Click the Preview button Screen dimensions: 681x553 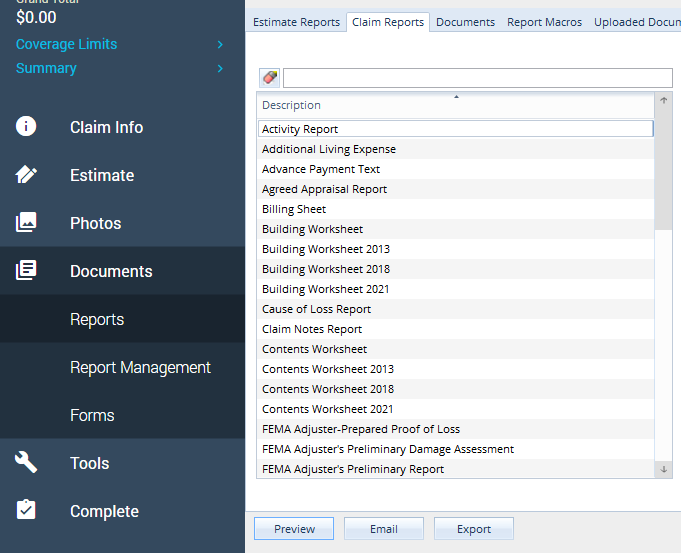(294, 529)
